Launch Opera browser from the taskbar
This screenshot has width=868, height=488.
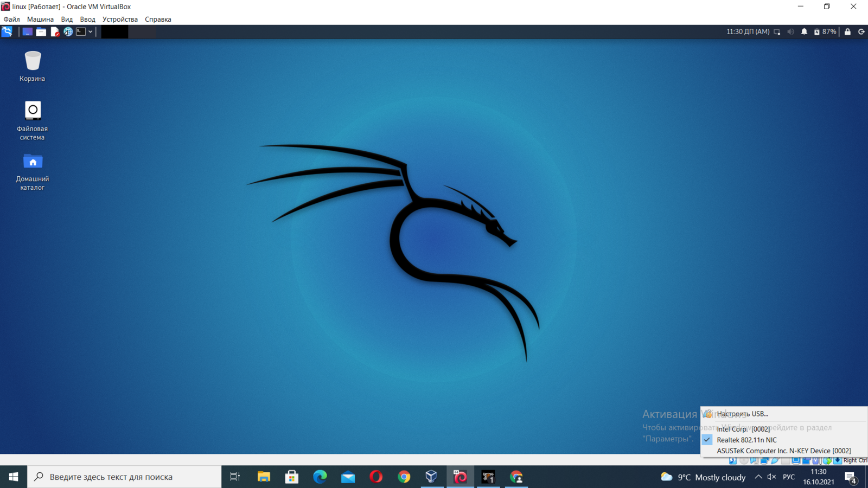tap(376, 477)
